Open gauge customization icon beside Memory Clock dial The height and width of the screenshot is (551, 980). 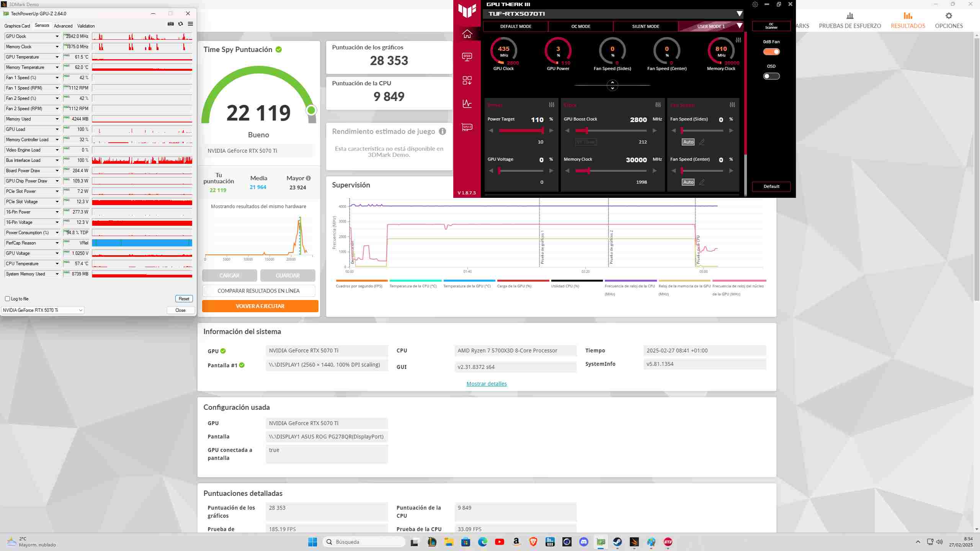point(738,40)
